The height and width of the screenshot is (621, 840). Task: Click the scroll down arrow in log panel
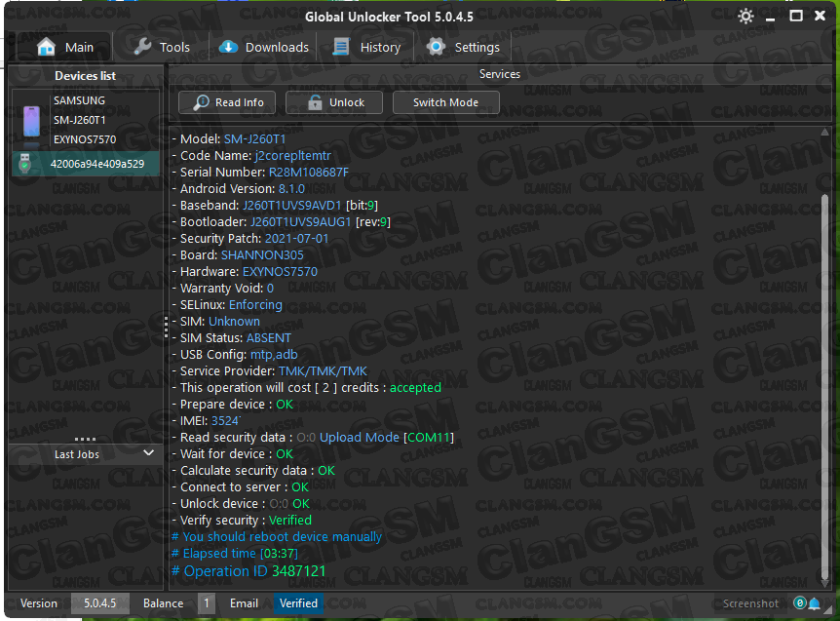[825, 583]
